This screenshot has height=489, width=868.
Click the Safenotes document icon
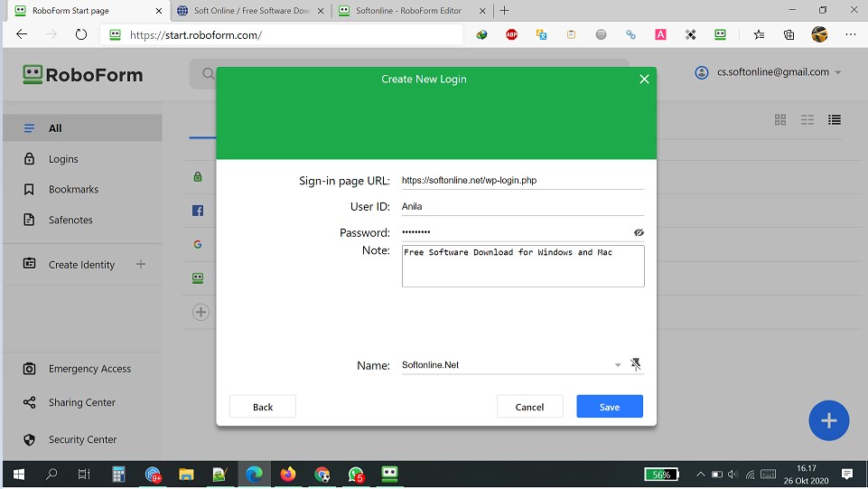tap(29, 220)
